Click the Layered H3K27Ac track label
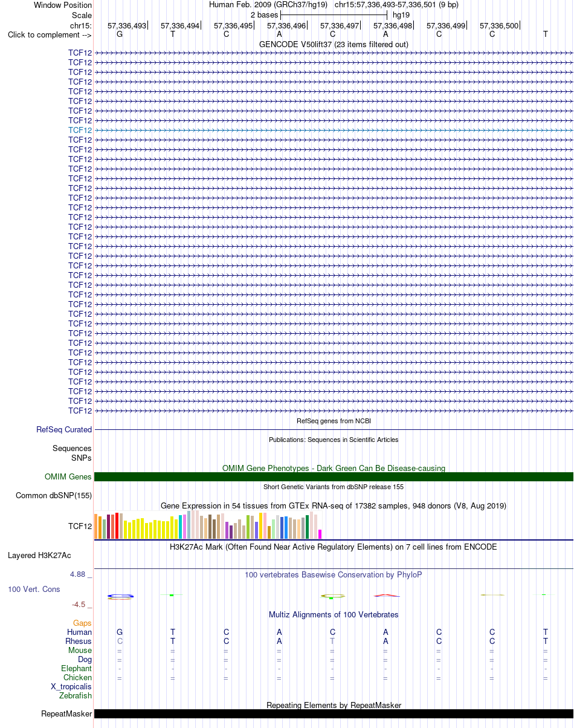The height and width of the screenshot is (728, 574). [39, 555]
